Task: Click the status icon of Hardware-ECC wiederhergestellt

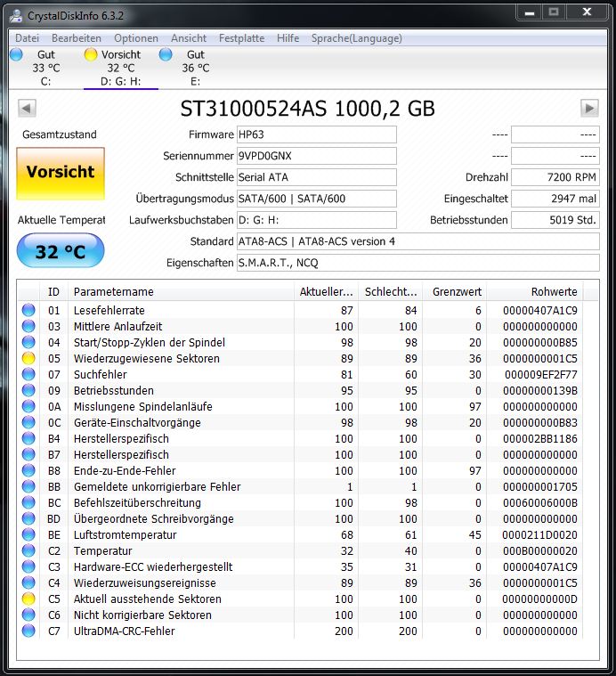Action: (x=28, y=566)
